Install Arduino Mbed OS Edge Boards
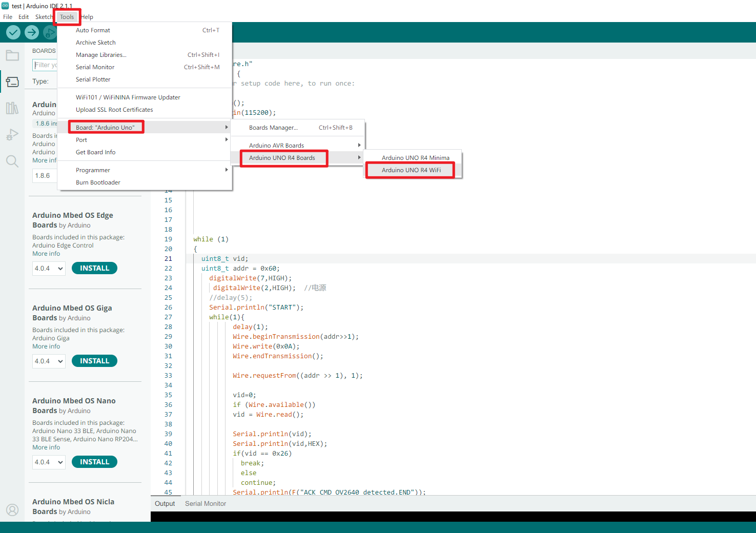Screen dimensions: 756x533 [x=95, y=268]
